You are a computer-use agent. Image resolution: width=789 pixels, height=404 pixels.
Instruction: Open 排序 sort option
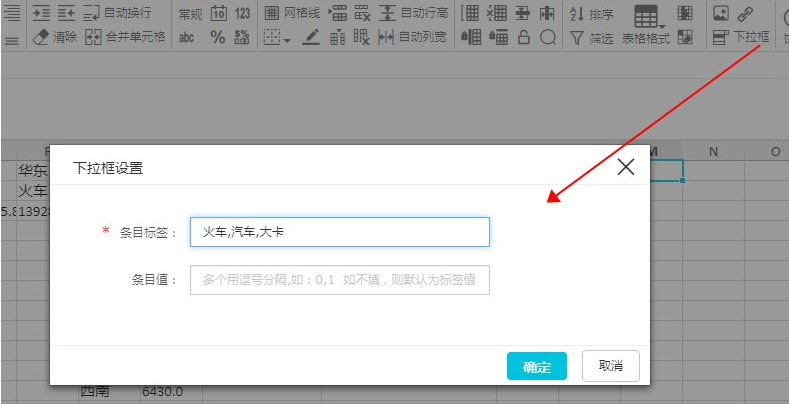point(592,14)
